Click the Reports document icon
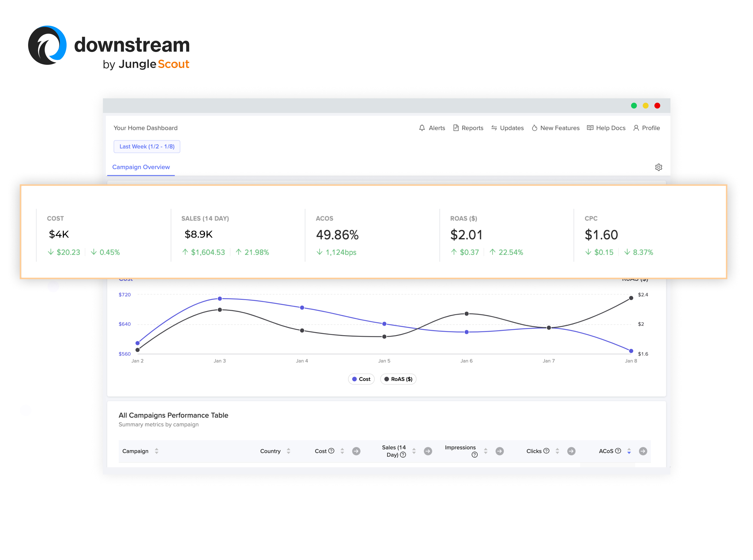This screenshot has width=753, height=560. [x=456, y=128]
